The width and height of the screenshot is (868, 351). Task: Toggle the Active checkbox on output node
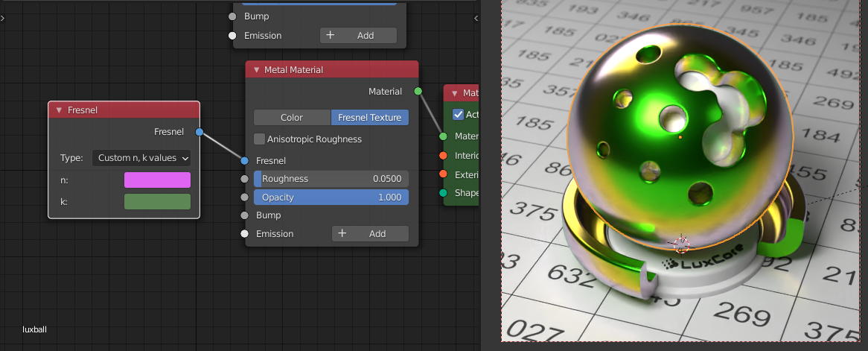[458, 115]
